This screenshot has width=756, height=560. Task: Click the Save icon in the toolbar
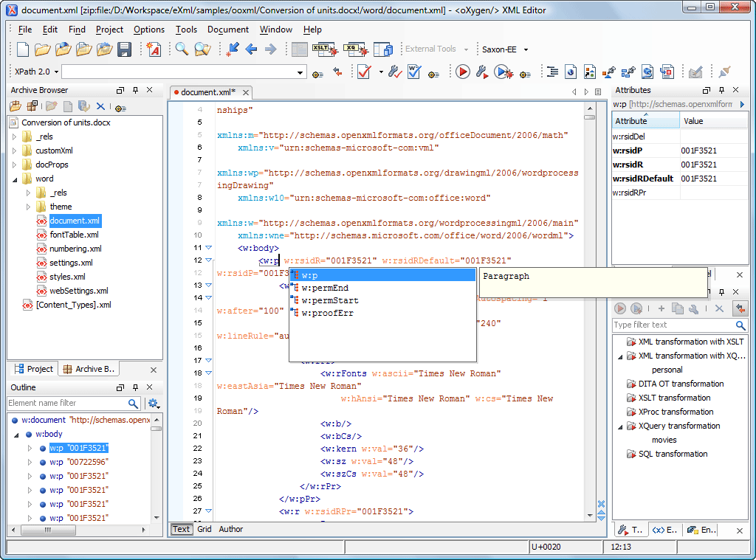125,49
